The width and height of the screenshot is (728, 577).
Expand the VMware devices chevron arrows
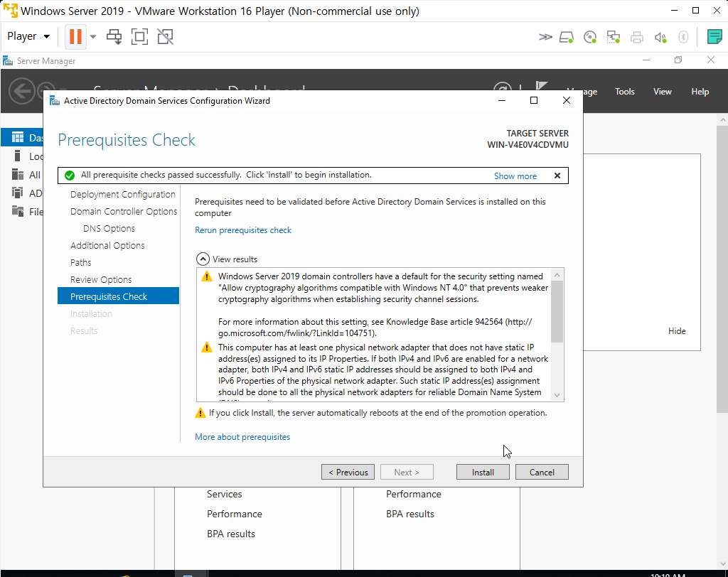point(545,37)
